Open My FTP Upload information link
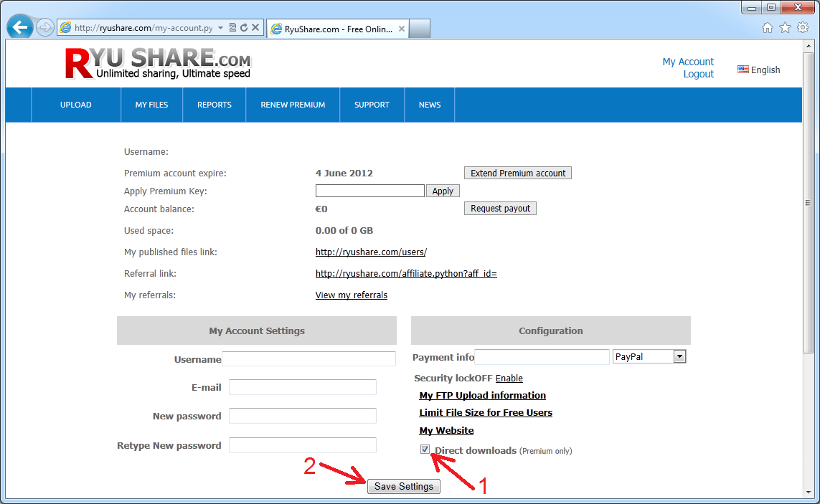The height and width of the screenshot is (504, 820). pyautogui.click(x=482, y=395)
